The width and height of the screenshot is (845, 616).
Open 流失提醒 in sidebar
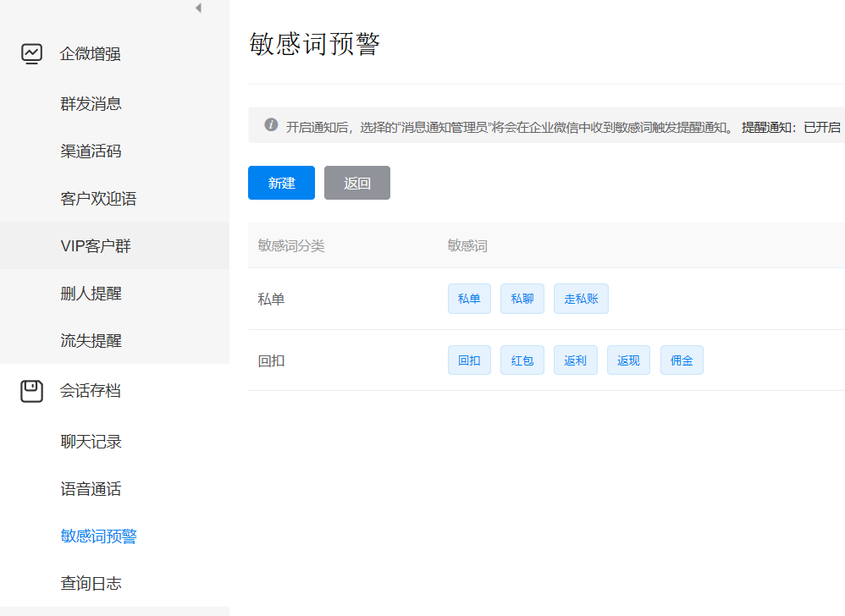tap(91, 341)
